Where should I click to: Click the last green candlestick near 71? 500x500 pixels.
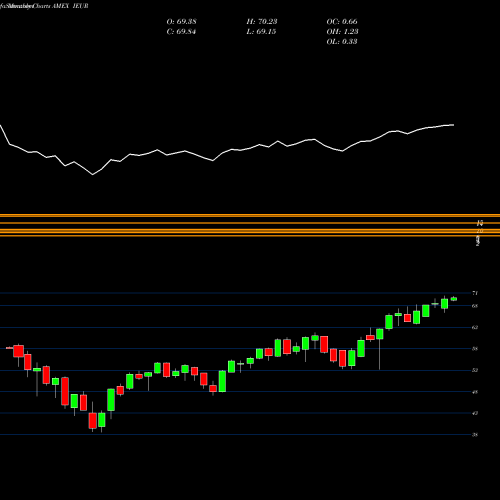[454, 299]
